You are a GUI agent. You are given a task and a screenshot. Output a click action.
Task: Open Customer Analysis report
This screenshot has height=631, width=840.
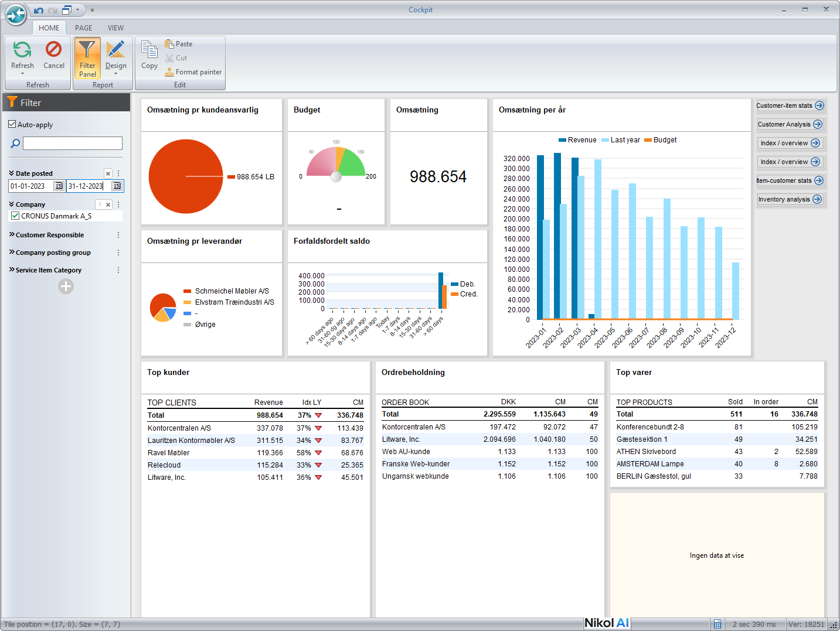click(790, 124)
